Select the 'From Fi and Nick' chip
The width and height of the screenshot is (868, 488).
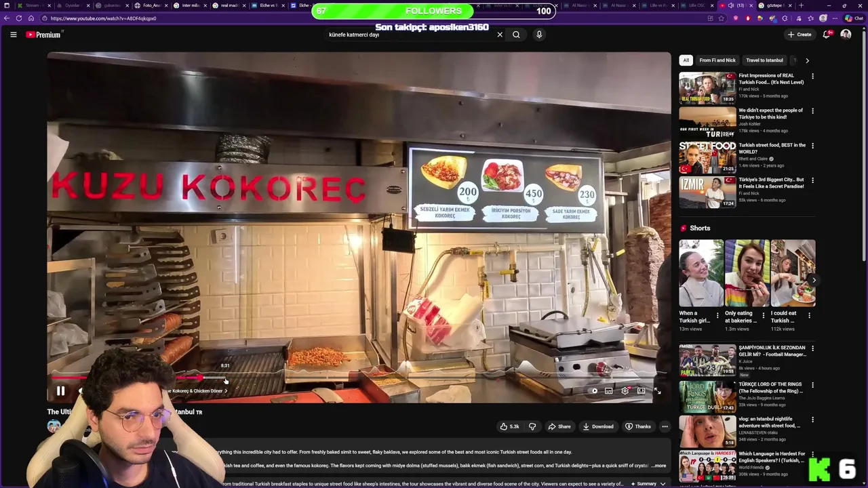pyautogui.click(x=717, y=60)
